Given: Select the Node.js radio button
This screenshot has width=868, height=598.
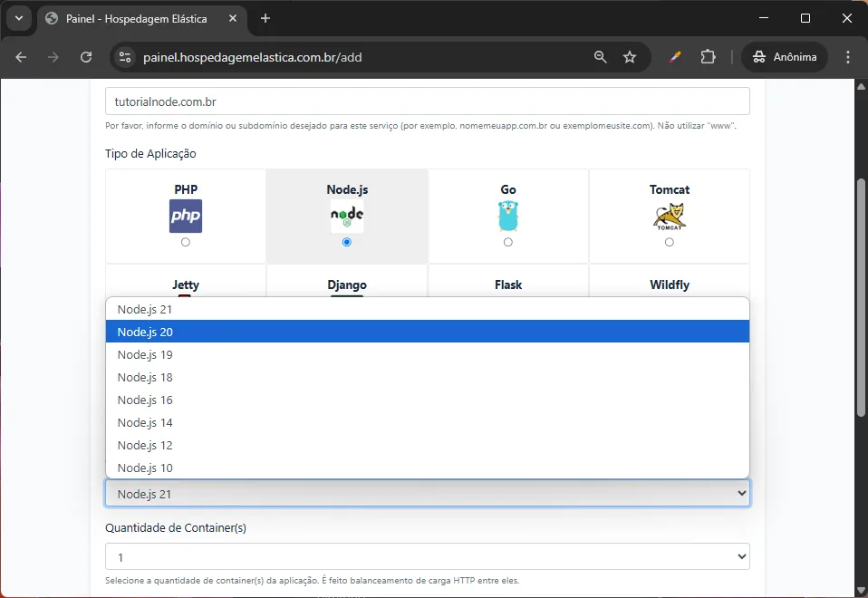Looking at the screenshot, I should pyautogui.click(x=347, y=242).
